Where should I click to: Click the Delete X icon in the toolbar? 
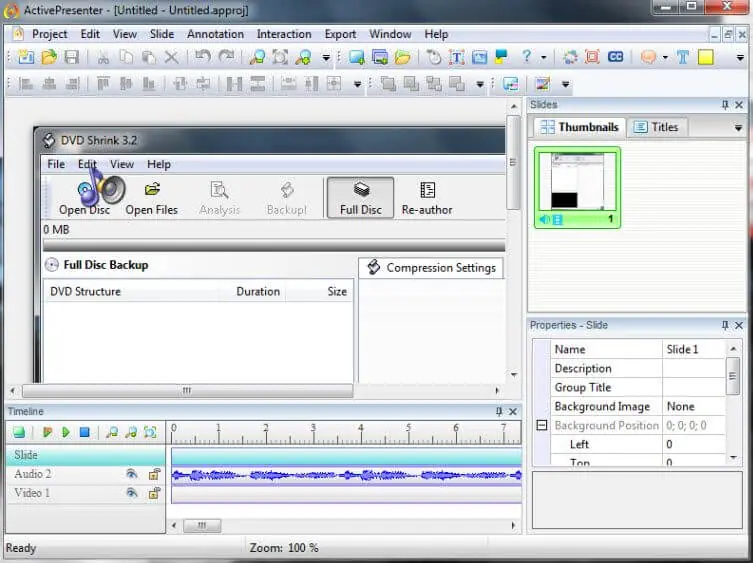coord(171,57)
